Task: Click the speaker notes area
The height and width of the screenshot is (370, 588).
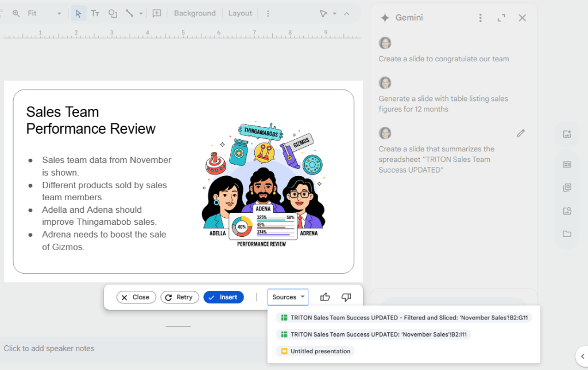Action: pos(49,348)
